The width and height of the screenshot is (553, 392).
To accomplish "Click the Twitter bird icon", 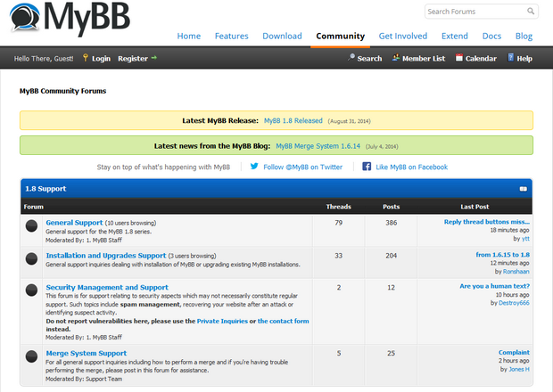I will coord(254,167).
